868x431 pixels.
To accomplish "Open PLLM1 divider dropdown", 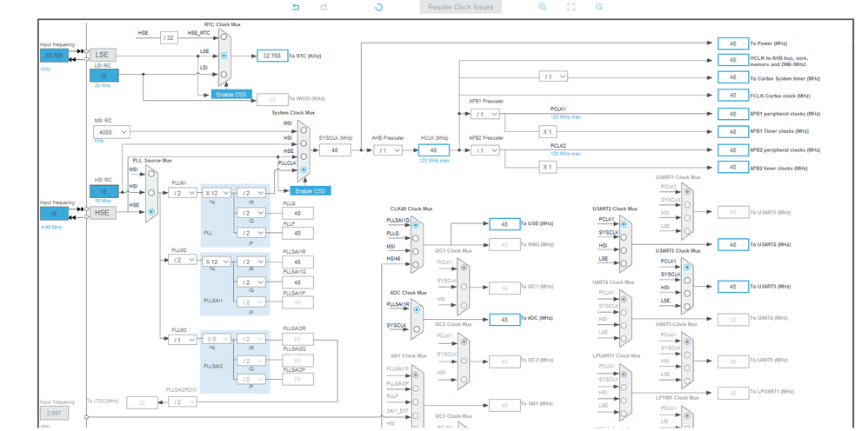I will click(x=183, y=193).
